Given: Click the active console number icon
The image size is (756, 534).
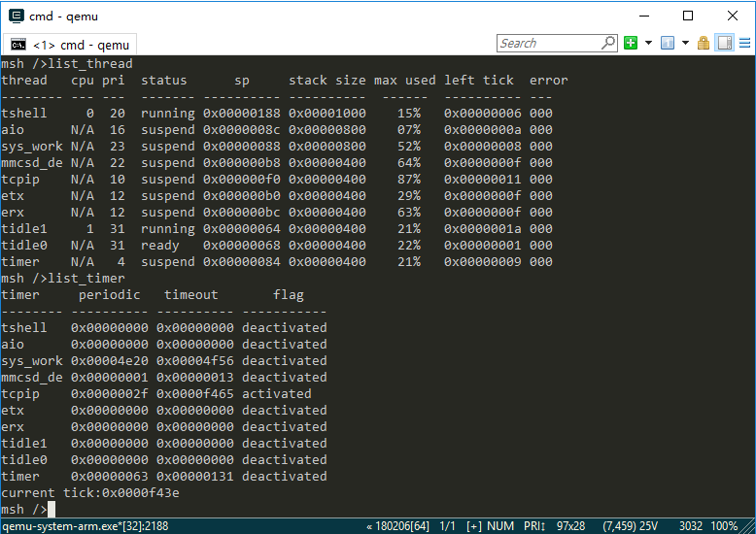Looking at the screenshot, I should tap(668, 43).
